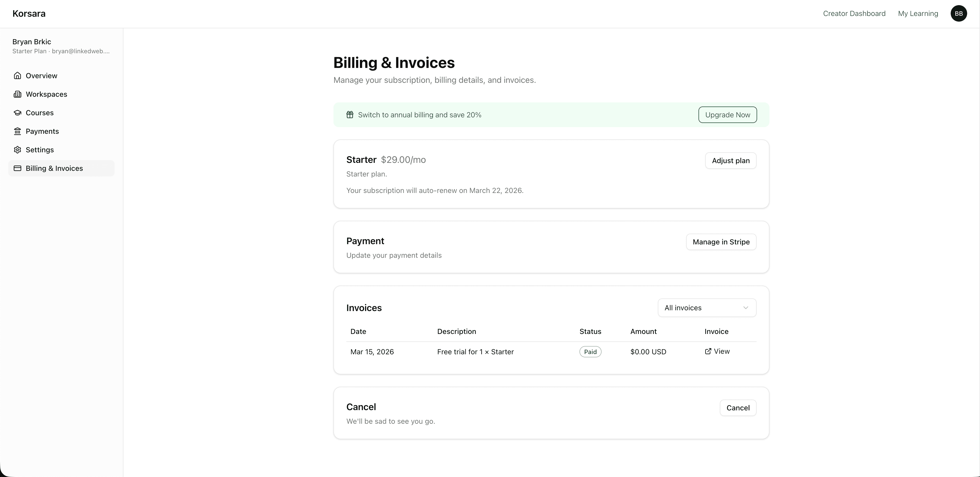Click the Payments bank icon in sidebar
Viewport: 980px width, 477px height.
click(x=17, y=131)
